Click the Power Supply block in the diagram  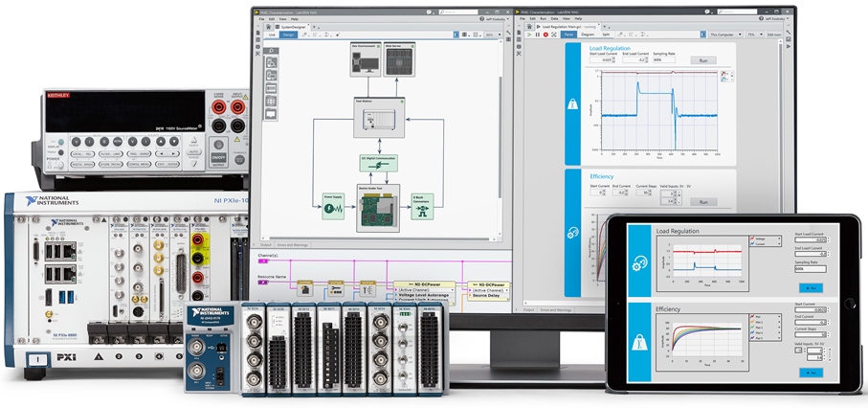pyautogui.click(x=332, y=205)
